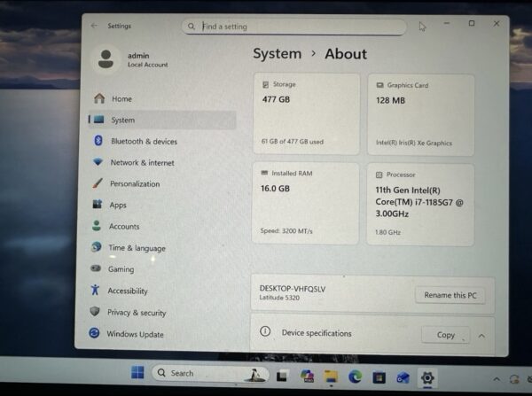Click the Graphics Card icon

click(379, 85)
